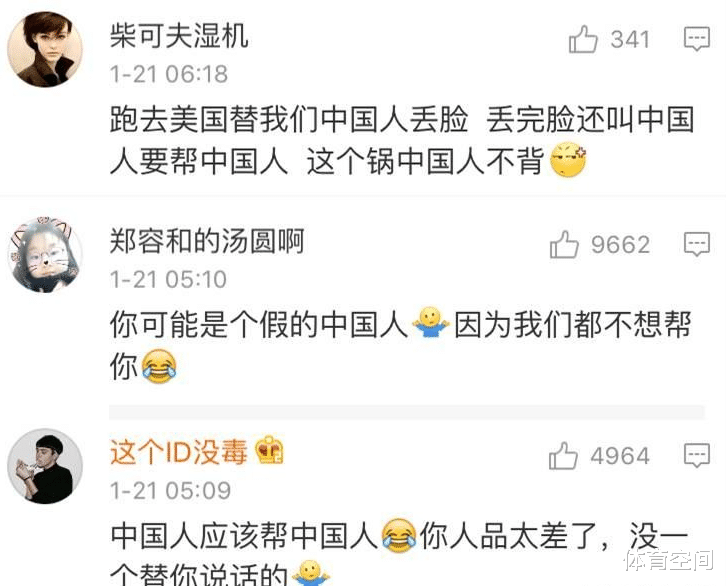Image resolution: width=726 pixels, height=586 pixels.
Task: Click the crown badge next to 这个ID没毒
Action: pos(269,450)
